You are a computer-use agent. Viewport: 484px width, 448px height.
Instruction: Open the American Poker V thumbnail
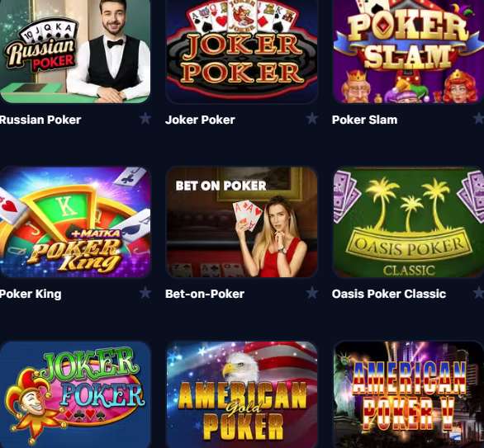[x=408, y=394]
